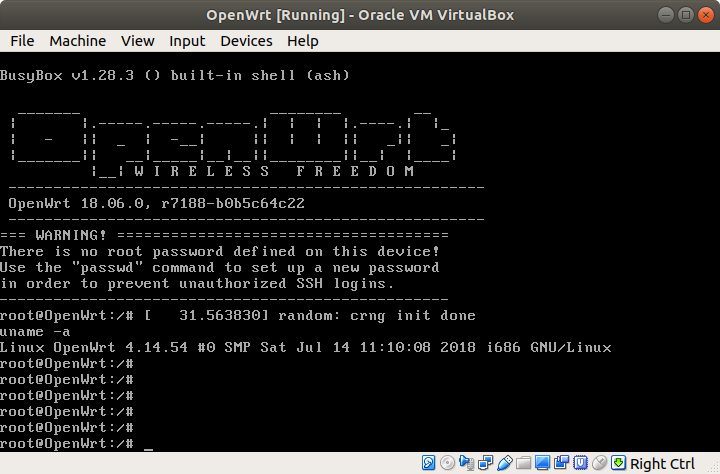
Task: Close the OpenWrt VirtualBox window
Action: (x=706, y=15)
